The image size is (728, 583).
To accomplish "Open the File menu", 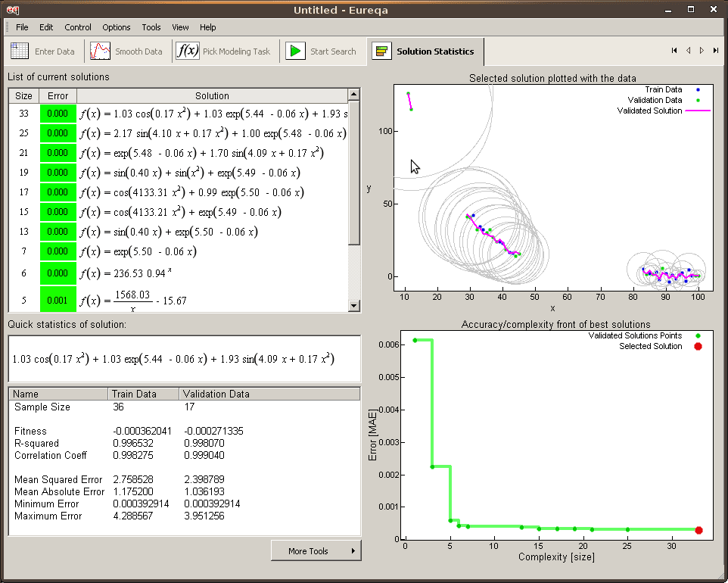I will 22,27.
